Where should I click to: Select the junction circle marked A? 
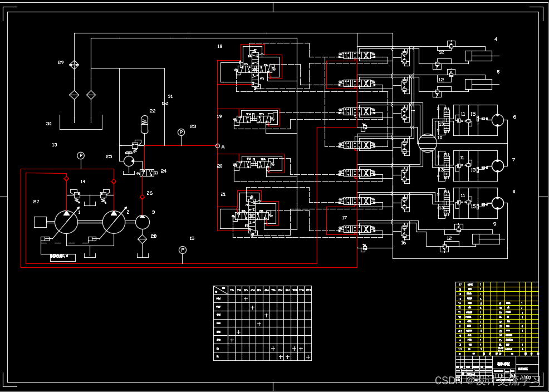pyautogui.click(x=218, y=146)
